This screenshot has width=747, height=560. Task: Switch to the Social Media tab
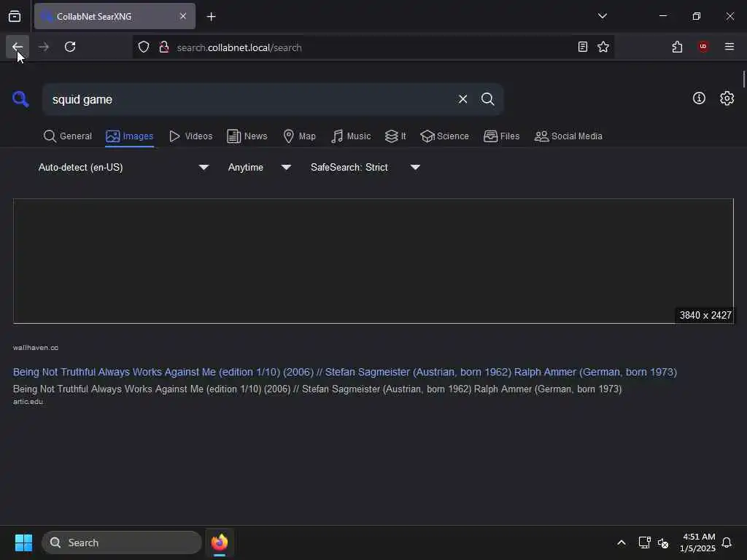click(x=568, y=136)
